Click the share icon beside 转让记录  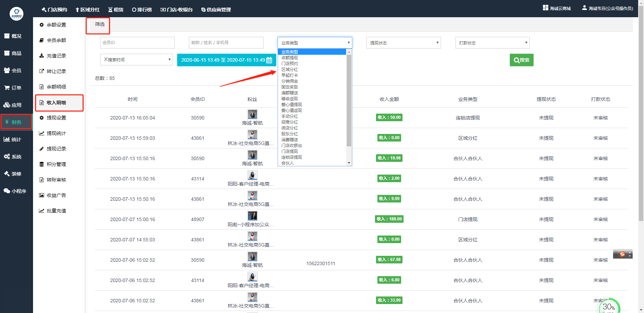tap(42, 71)
